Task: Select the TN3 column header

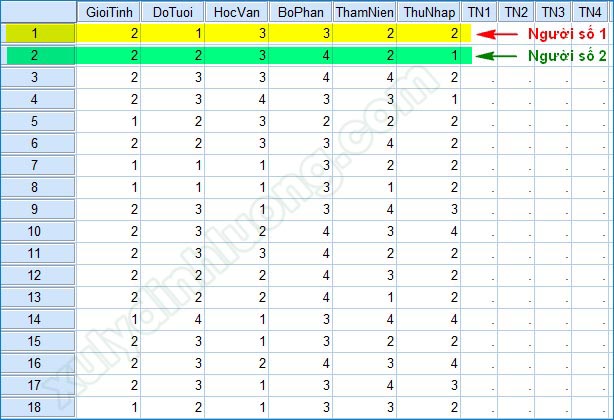Action: coord(553,12)
